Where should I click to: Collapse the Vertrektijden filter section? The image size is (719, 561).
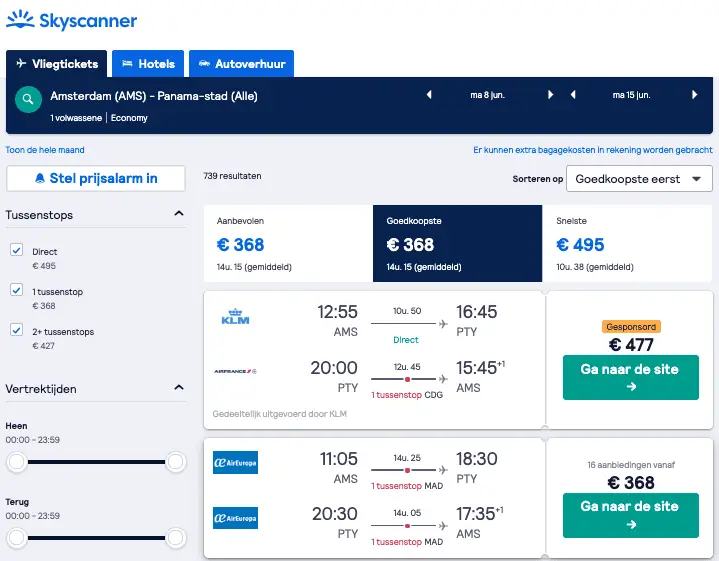pyautogui.click(x=179, y=388)
